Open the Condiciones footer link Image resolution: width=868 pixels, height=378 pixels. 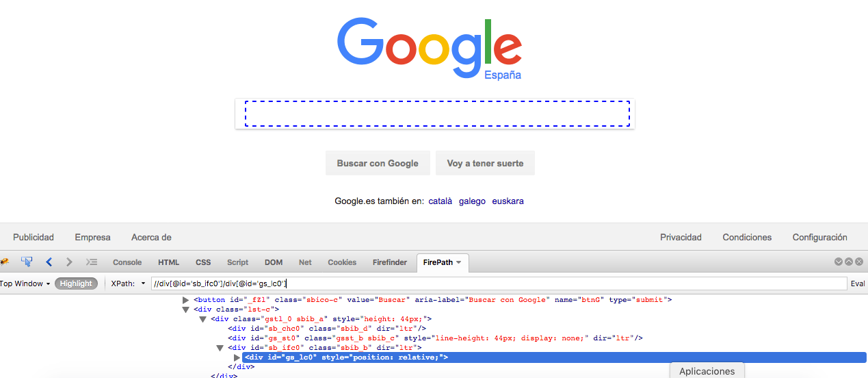click(747, 238)
